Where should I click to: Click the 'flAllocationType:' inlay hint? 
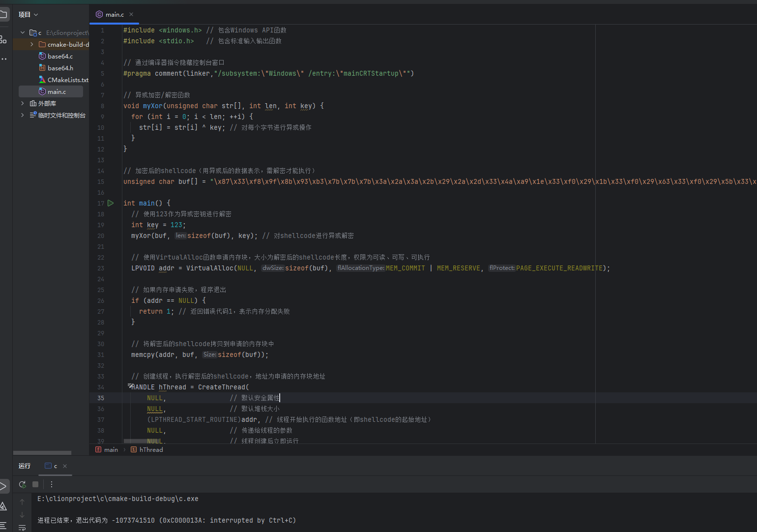(x=361, y=268)
